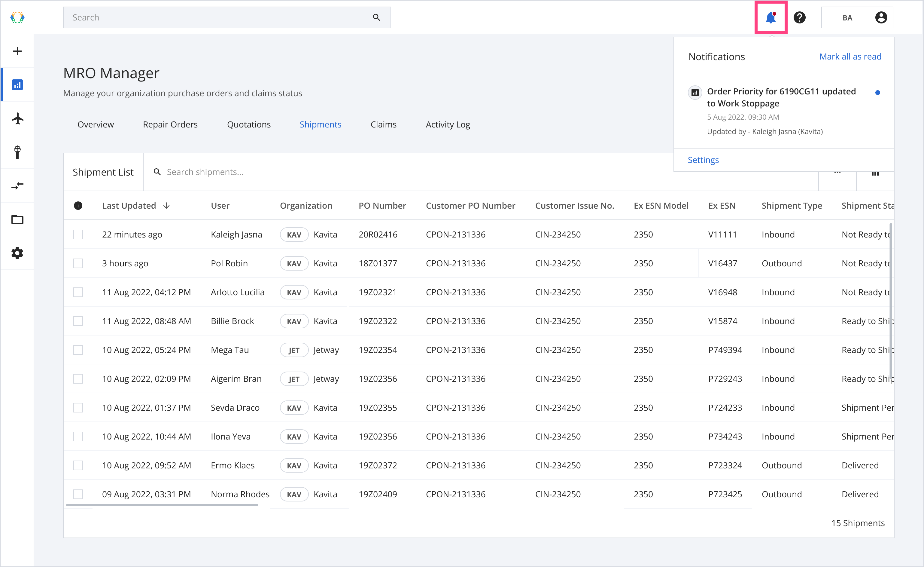
Task: Select checkbox for Ilona Yeva row
Action: pyautogui.click(x=78, y=437)
